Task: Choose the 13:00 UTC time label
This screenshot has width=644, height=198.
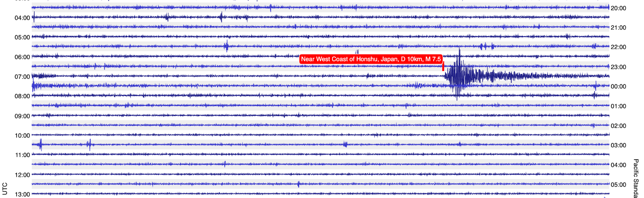Action: [x=22, y=194]
